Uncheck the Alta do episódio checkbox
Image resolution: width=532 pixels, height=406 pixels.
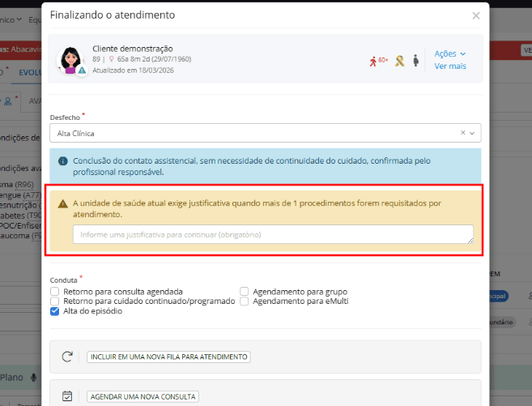55,311
